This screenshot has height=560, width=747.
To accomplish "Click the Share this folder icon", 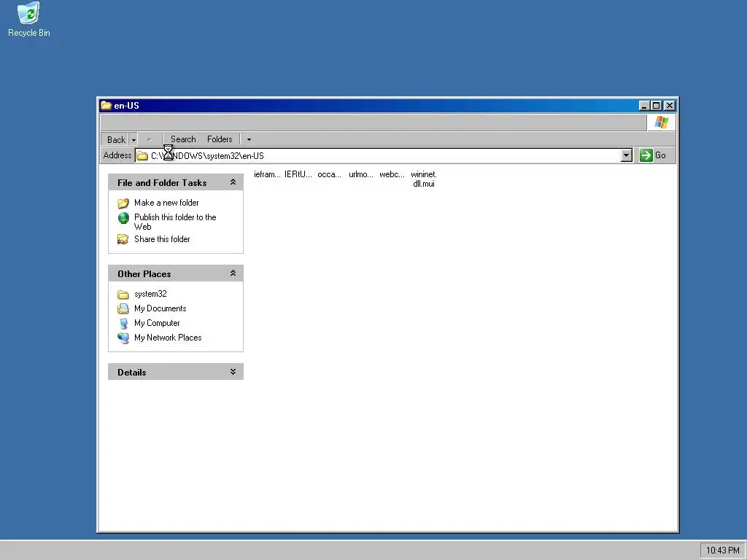I will tap(123, 239).
